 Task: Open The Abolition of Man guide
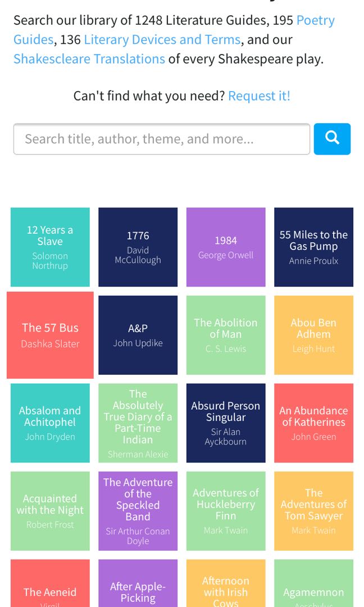[225, 335]
